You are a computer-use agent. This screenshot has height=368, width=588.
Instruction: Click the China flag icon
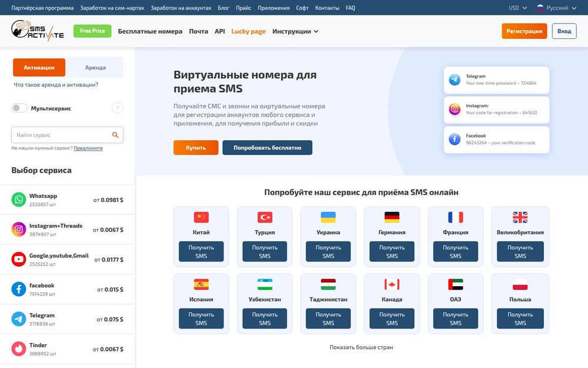coord(201,217)
